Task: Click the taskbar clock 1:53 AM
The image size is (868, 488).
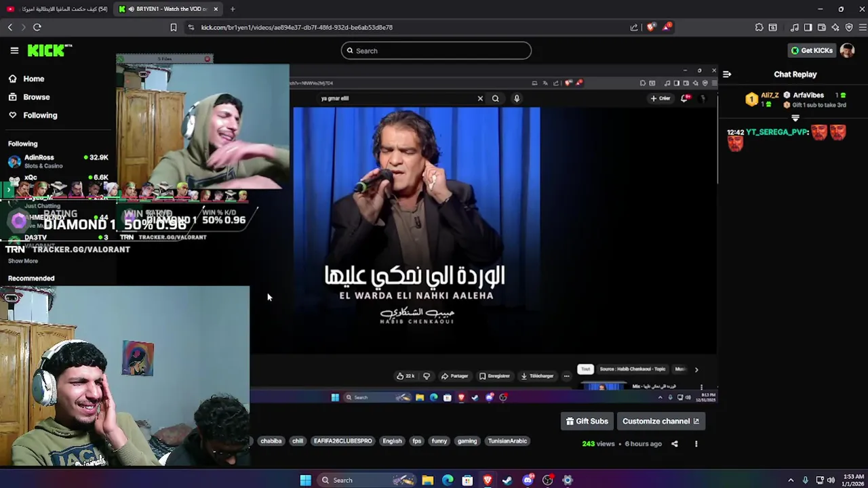Action: click(x=853, y=480)
